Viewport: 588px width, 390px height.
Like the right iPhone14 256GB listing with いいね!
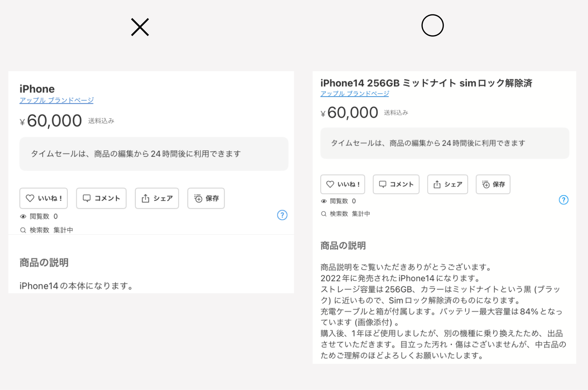[343, 184]
